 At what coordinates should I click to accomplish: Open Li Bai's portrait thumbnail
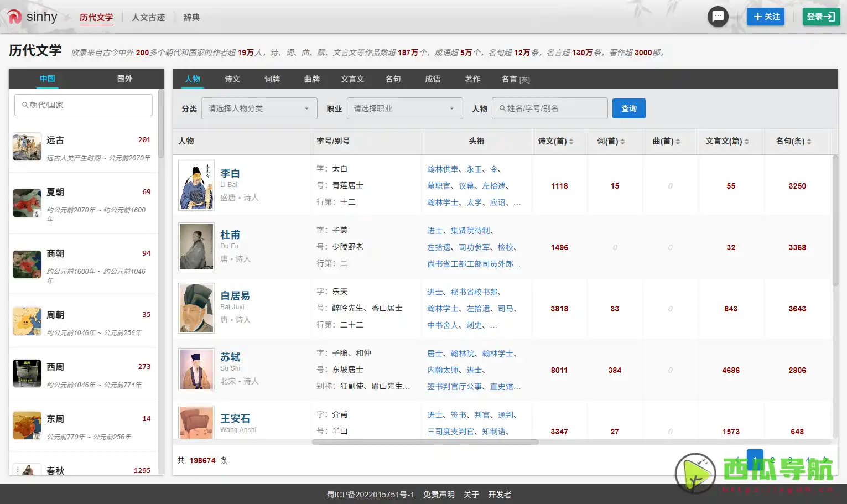[x=196, y=185]
